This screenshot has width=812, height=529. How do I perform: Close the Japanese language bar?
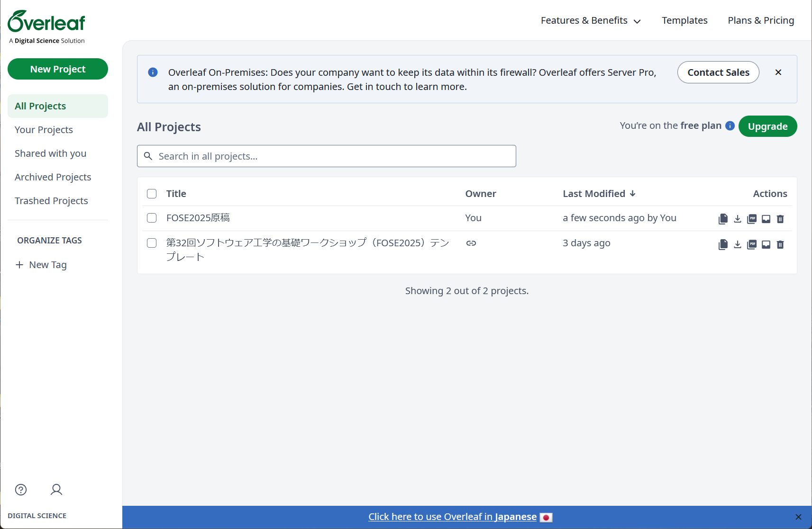click(x=798, y=517)
